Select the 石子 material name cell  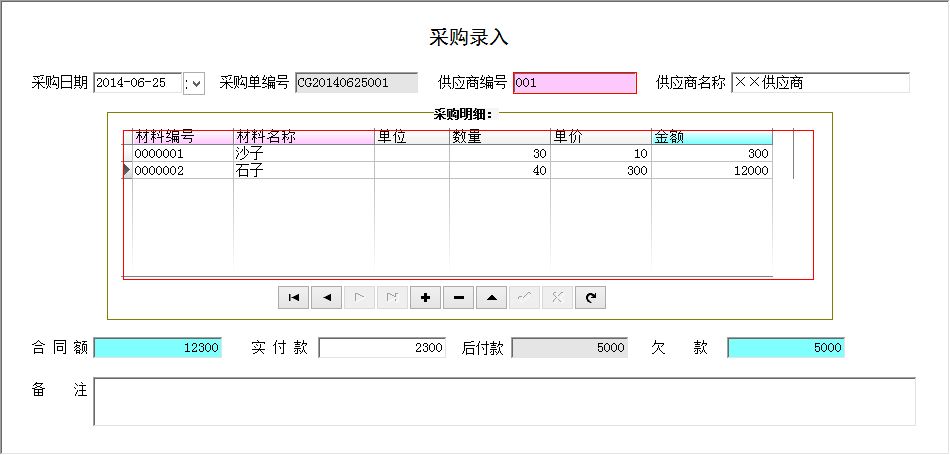pos(304,171)
